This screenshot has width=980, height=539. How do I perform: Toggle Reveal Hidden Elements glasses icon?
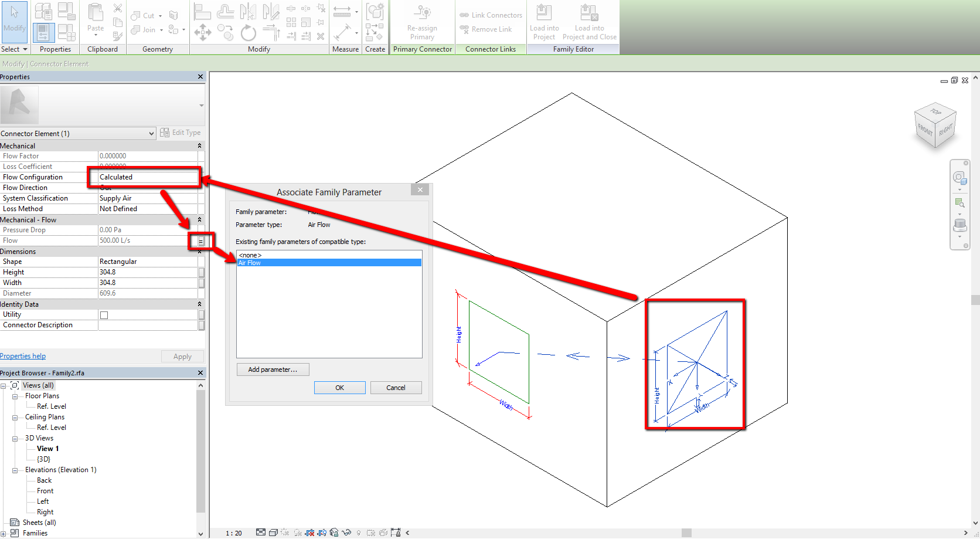[x=346, y=533]
